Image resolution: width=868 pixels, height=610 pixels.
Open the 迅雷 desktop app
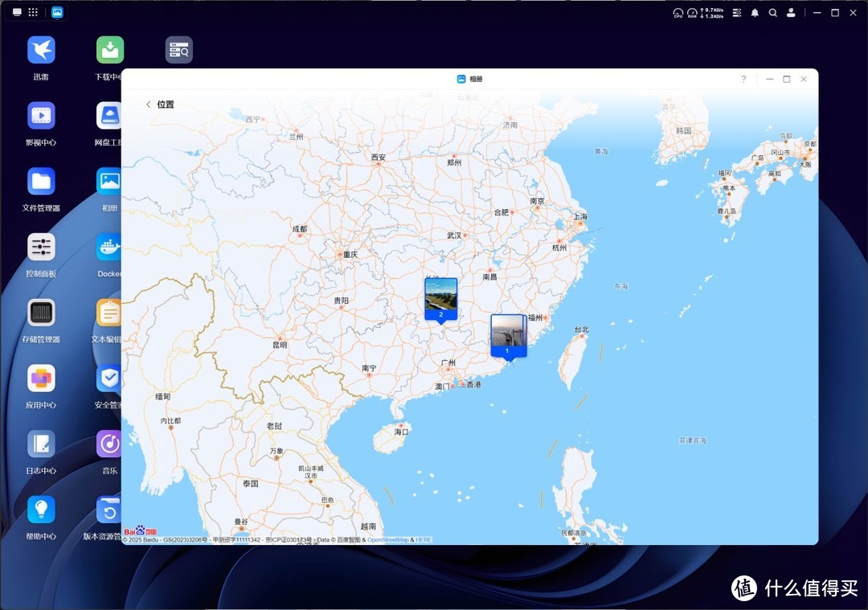(41, 50)
